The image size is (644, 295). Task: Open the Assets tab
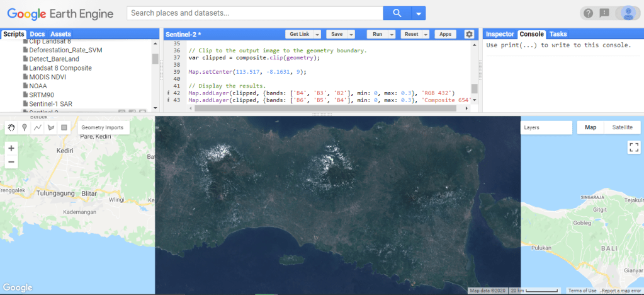tap(61, 34)
